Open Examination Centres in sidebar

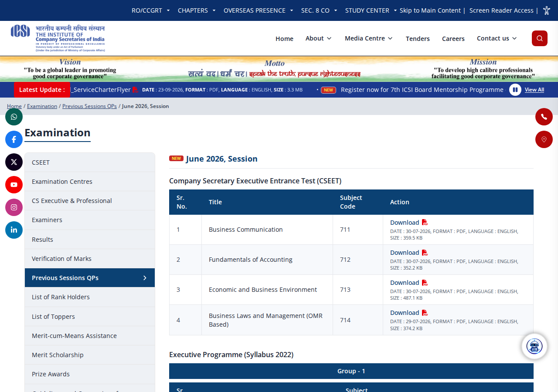pos(90,182)
